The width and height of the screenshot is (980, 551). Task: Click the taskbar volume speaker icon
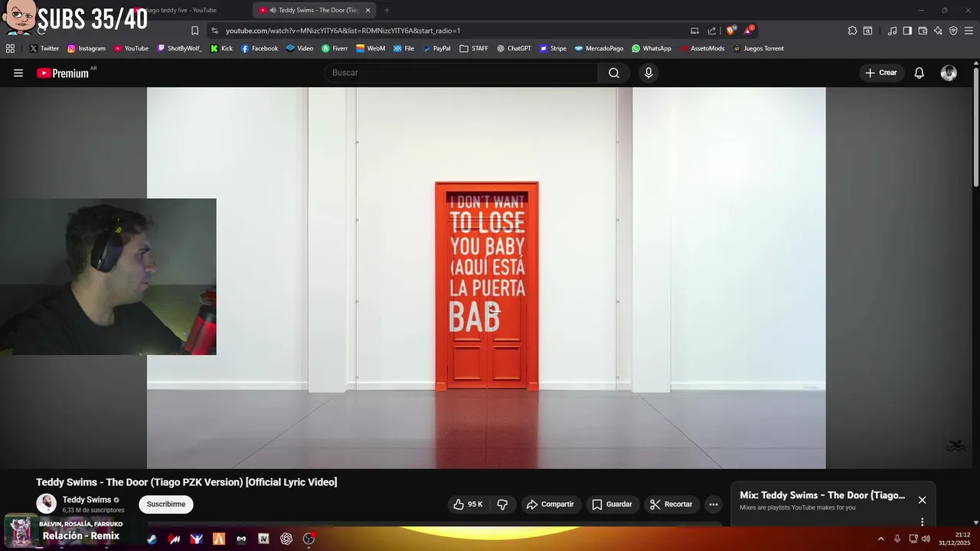926,539
